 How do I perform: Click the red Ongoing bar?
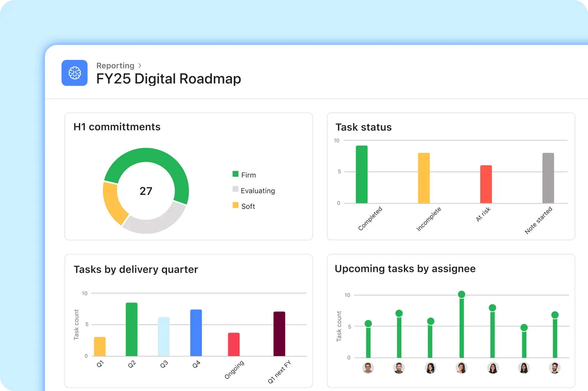coord(234,344)
